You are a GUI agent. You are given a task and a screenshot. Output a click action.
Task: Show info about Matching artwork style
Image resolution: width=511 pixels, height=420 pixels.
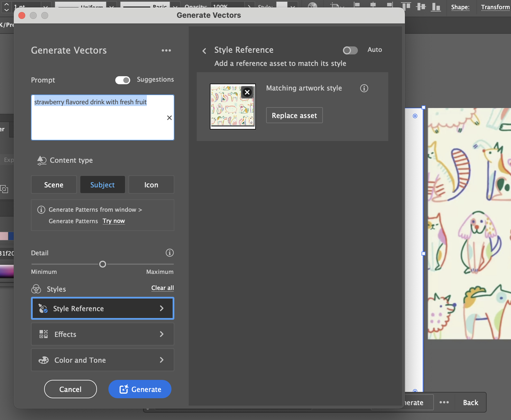pos(364,88)
